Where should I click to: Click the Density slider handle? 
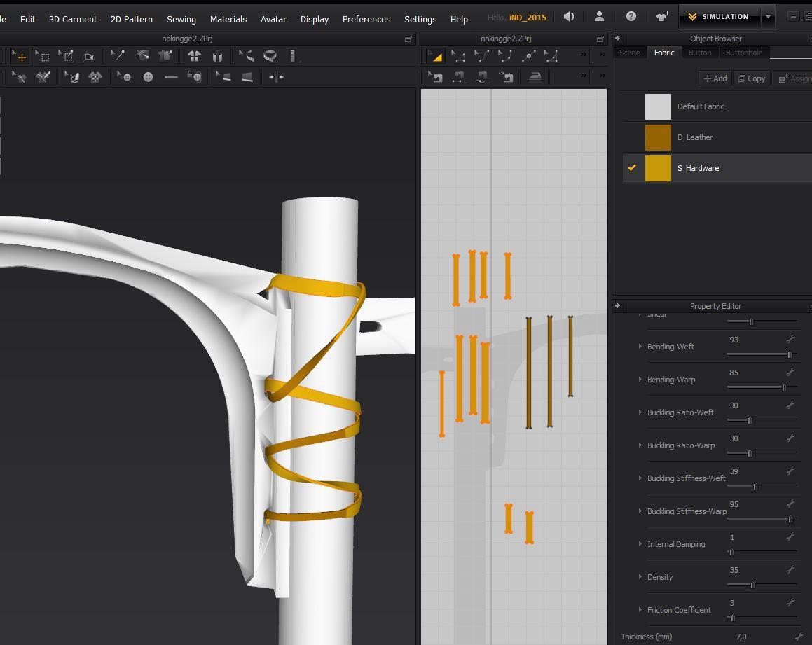click(752, 585)
